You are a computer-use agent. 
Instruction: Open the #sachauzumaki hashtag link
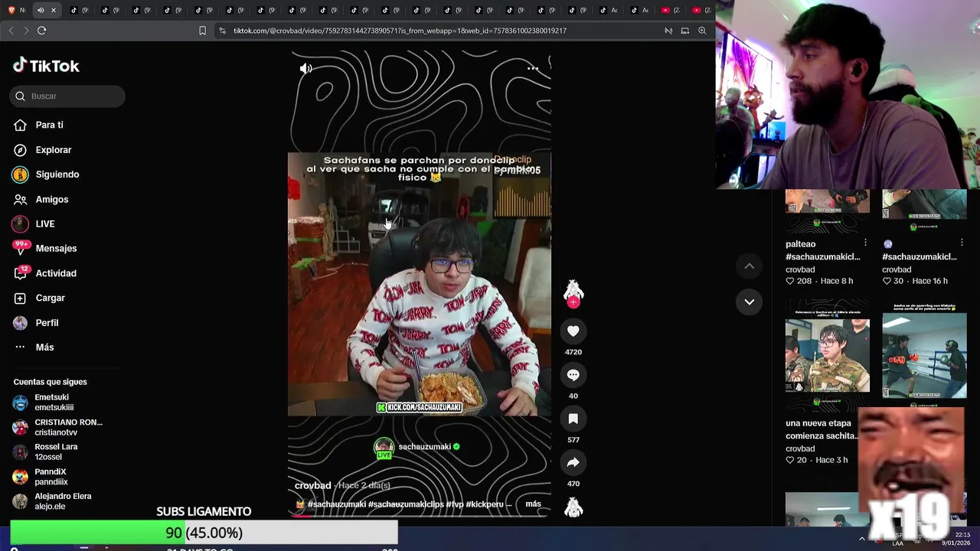[336, 504]
